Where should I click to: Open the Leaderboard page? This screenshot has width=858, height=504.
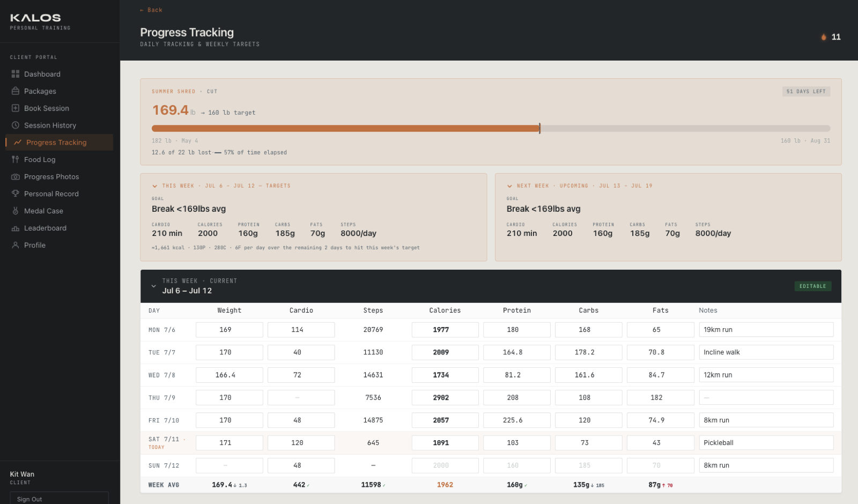coord(60,228)
